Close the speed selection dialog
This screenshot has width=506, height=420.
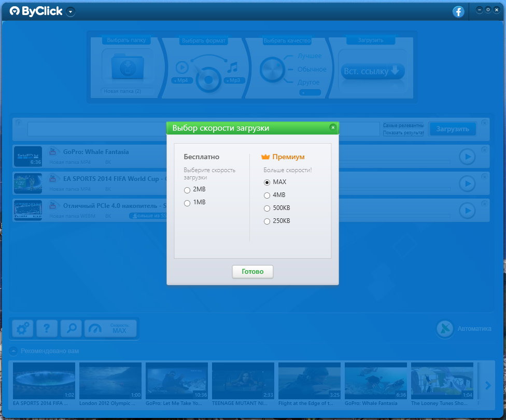click(333, 127)
